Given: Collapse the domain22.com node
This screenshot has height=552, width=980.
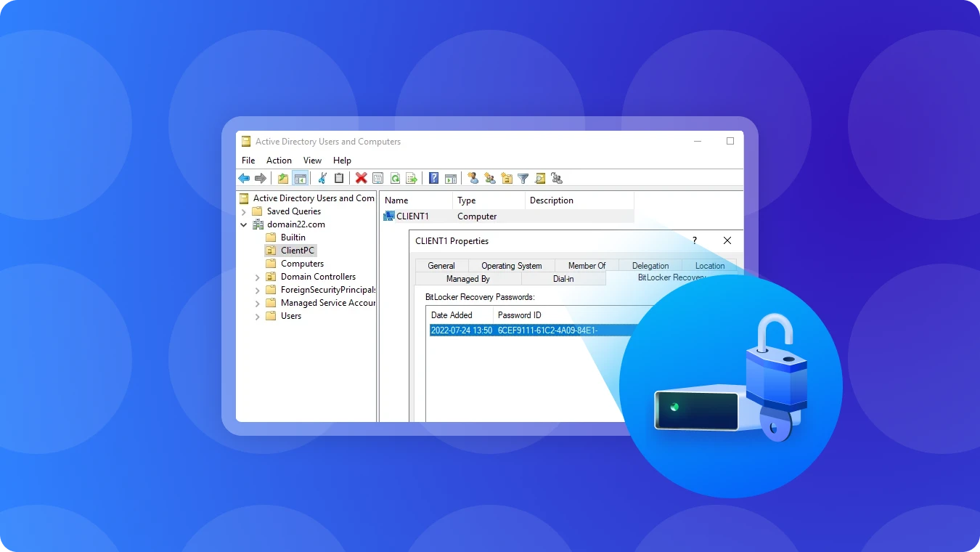Looking at the screenshot, I should [x=244, y=224].
